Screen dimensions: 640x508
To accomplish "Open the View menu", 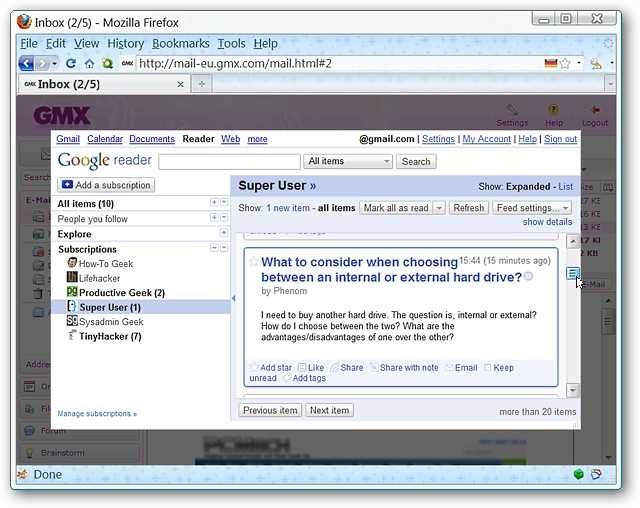I will (x=87, y=43).
